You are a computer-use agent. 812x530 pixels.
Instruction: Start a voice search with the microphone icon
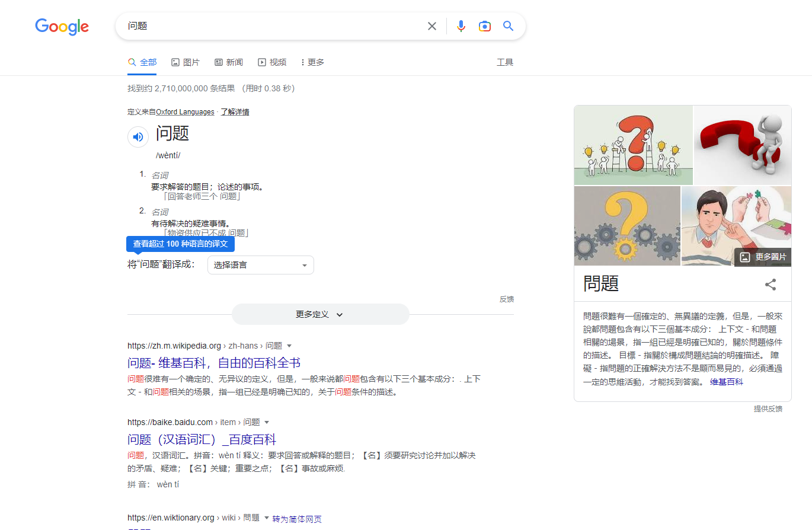[x=461, y=26]
